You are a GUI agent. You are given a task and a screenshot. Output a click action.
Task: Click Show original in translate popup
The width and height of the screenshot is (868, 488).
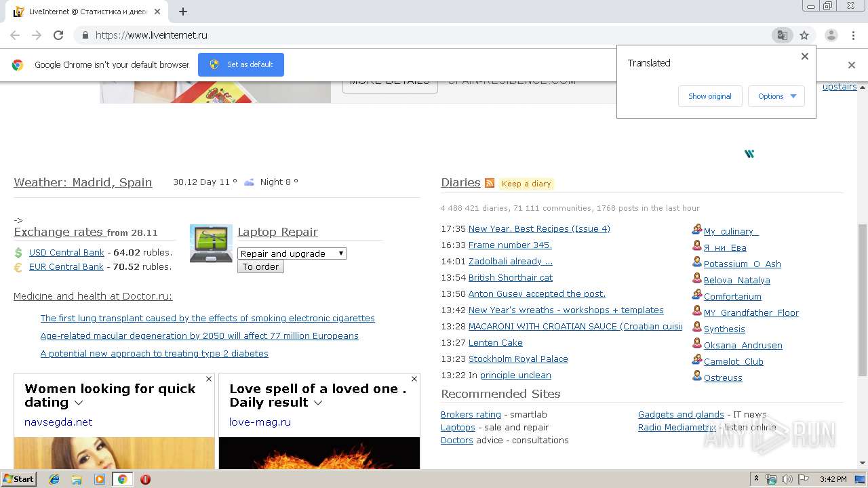[710, 96]
